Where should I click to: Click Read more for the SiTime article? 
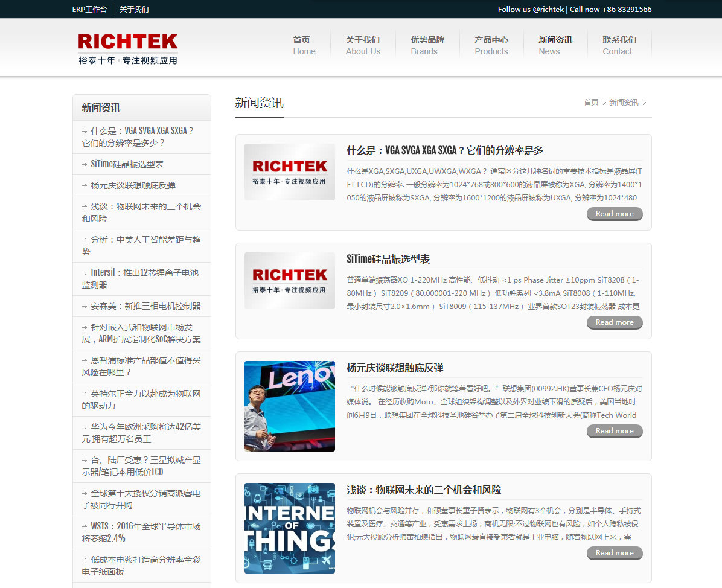pyautogui.click(x=615, y=322)
